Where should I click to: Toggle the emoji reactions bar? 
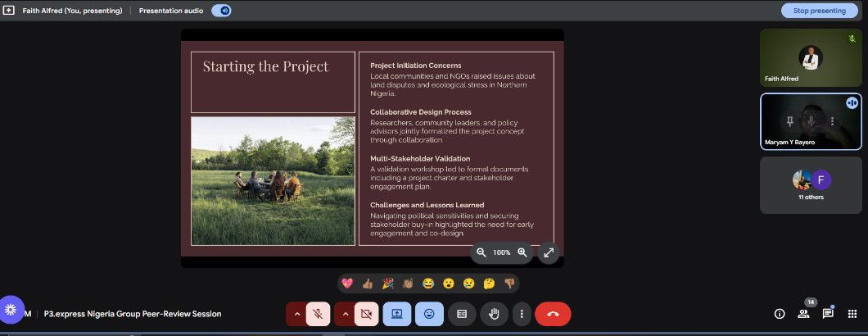[429, 314]
